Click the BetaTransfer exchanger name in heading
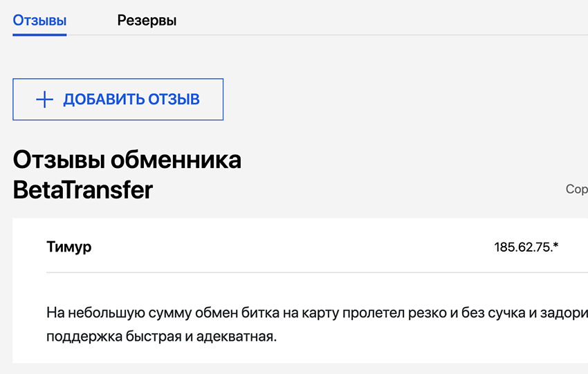Viewport: 588px width, 374px height. [82, 190]
